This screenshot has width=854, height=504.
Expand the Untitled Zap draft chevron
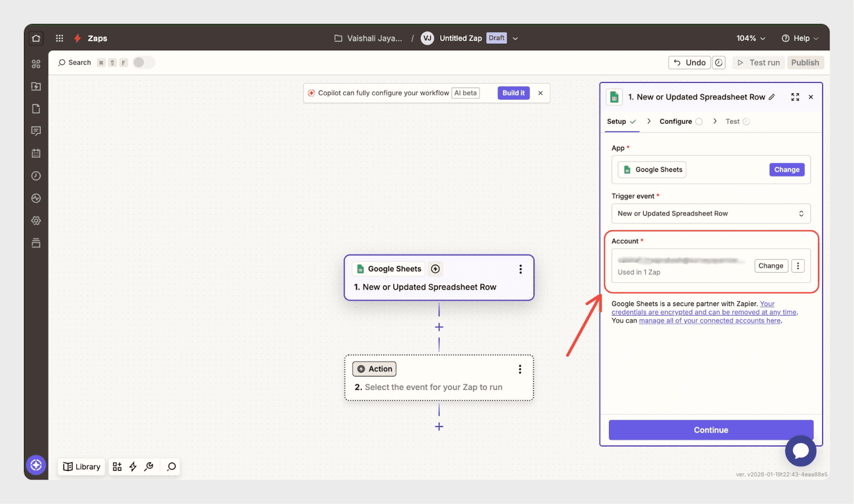(x=515, y=38)
